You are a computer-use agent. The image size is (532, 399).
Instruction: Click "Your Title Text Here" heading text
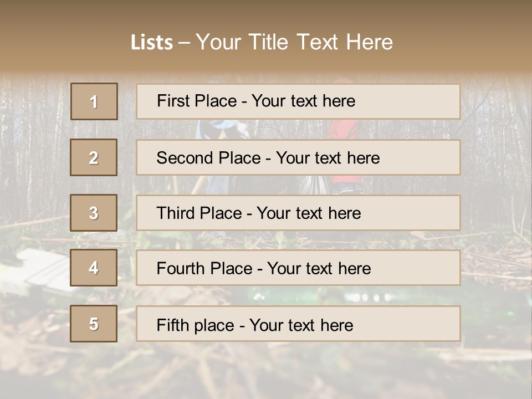[x=294, y=42]
